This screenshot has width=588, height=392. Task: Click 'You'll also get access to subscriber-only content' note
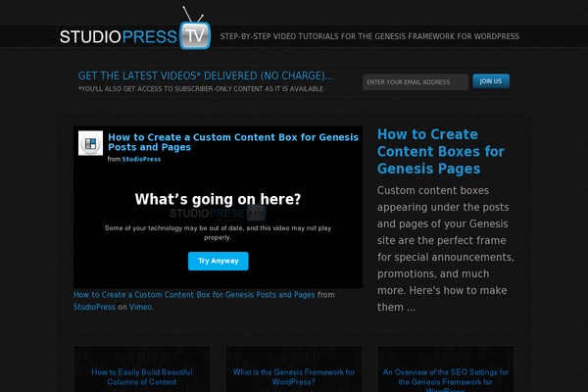click(x=201, y=89)
